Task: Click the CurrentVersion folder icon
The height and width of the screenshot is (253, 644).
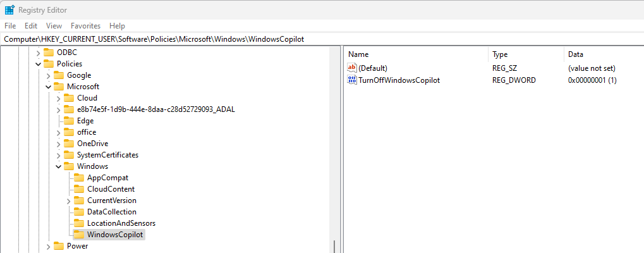Action: (79, 201)
